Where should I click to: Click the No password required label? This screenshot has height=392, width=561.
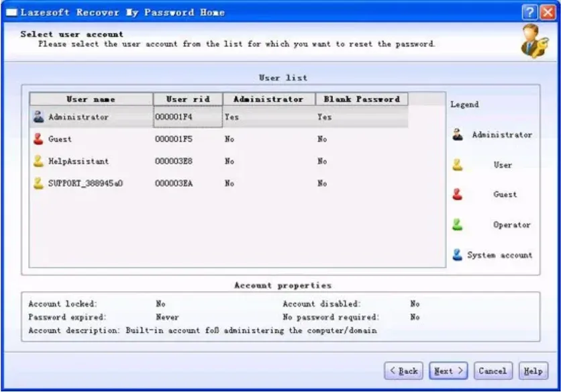[x=331, y=317]
